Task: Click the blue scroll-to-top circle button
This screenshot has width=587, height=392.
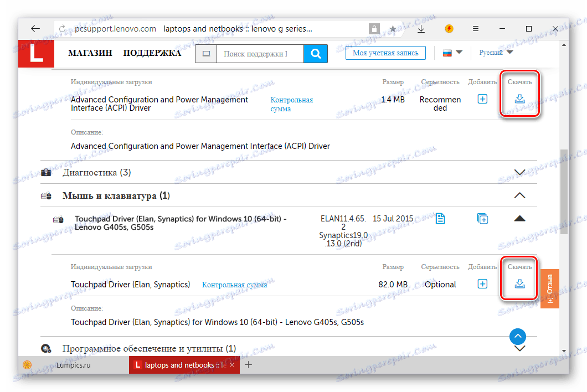Action: pos(518,337)
